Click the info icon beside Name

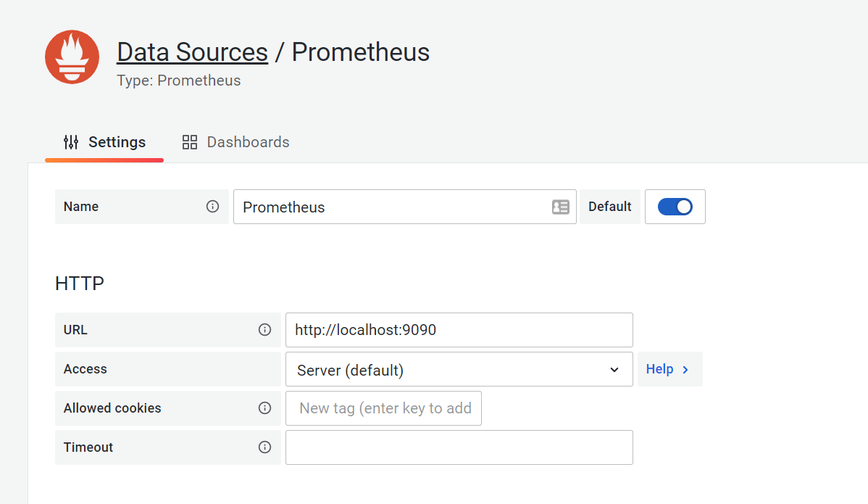[212, 207]
